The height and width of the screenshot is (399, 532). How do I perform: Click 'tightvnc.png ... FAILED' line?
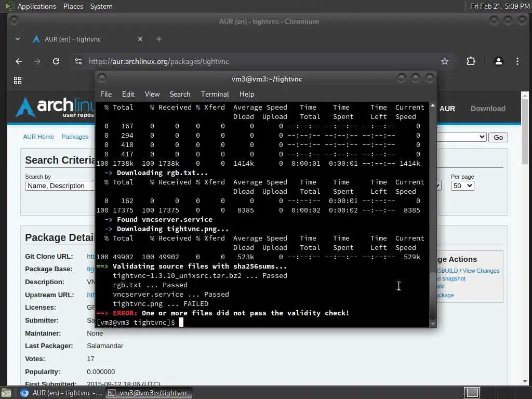(x=161, y=303)
